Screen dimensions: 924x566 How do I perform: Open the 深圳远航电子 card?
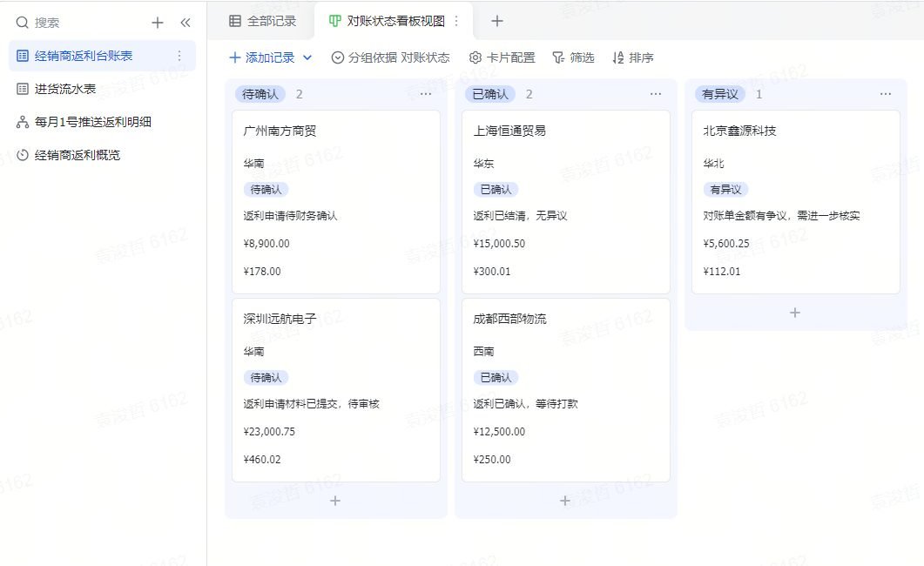pos(336,390)
